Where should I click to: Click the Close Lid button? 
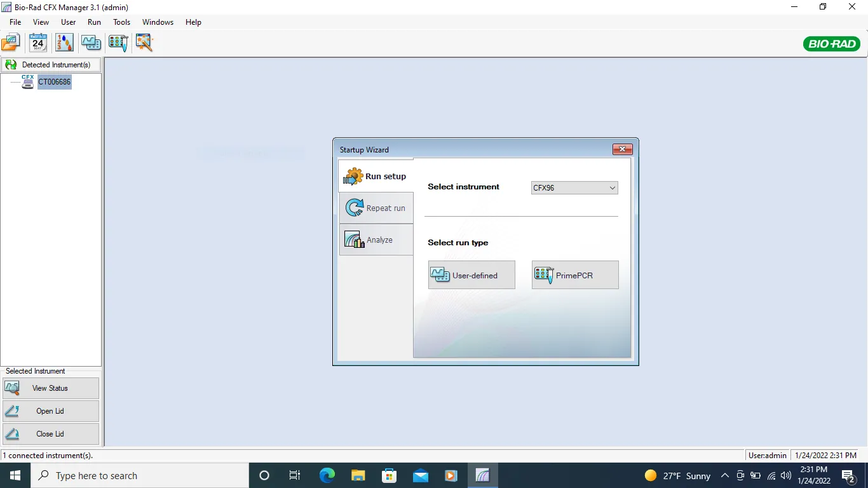51,434
